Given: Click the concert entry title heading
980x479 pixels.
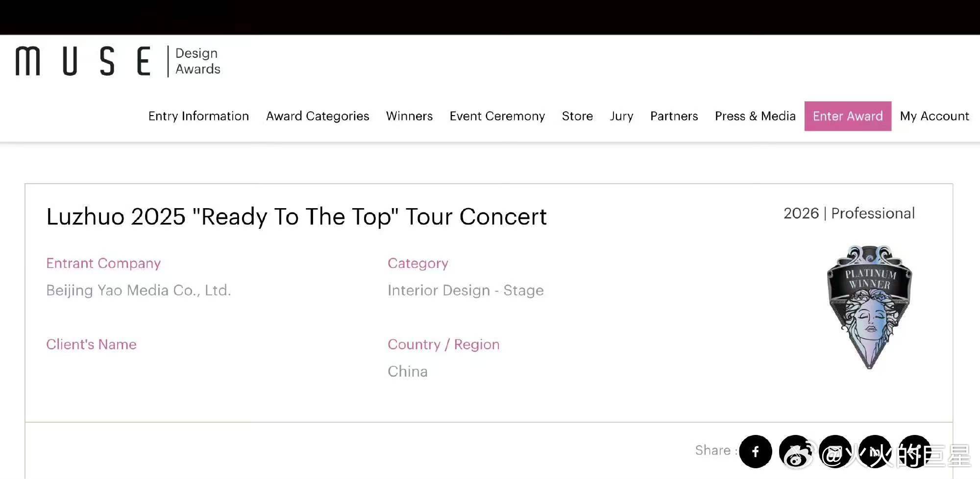Looking at the screenshot, I should pyautogui.click(x=296, y=216).
